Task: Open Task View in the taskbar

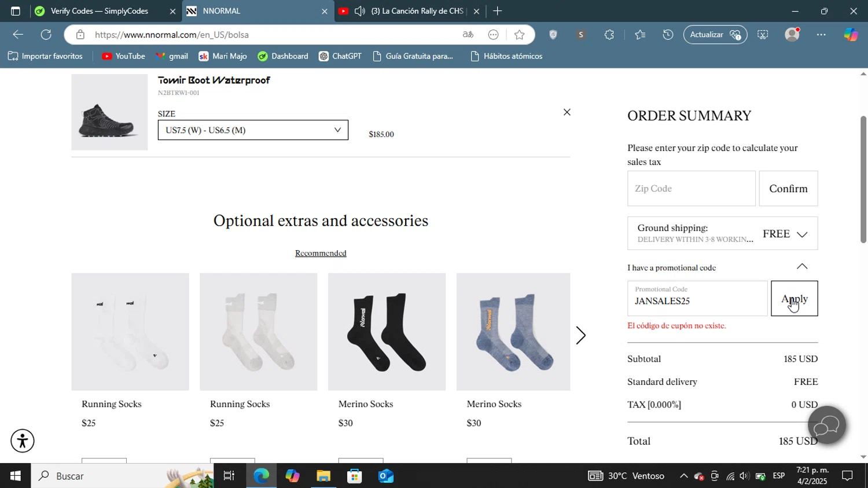Action: pos(229,476)
